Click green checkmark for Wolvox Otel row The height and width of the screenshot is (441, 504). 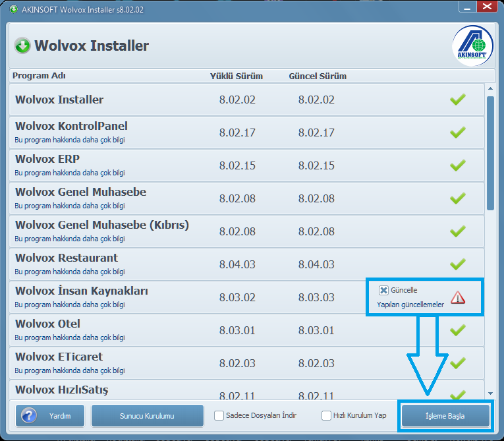[458, 330]
